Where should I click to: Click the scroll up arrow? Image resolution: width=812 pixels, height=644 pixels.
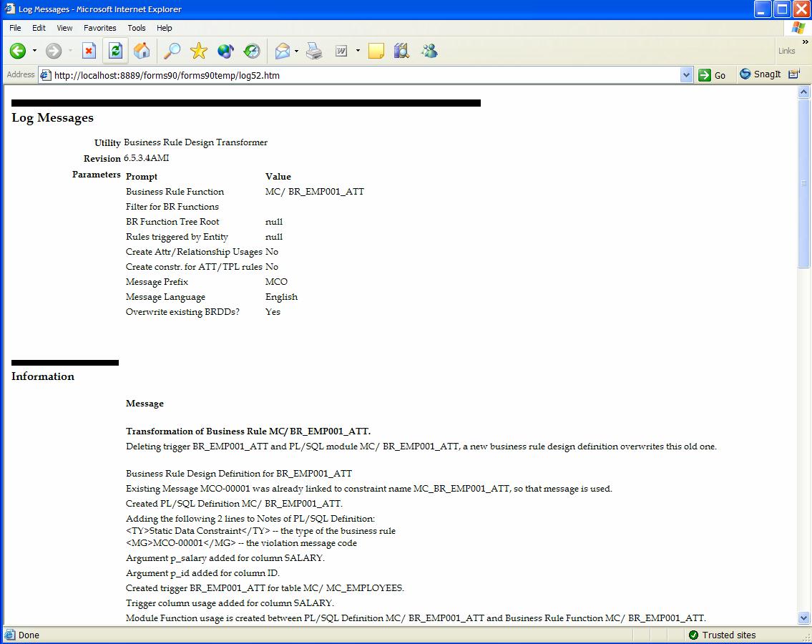(x=803, y=92)
